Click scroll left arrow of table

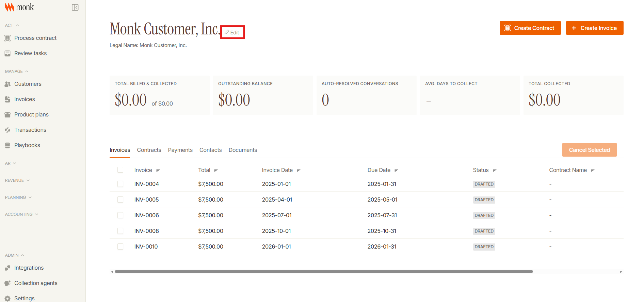pyautogui.click(x=112, y=272)
